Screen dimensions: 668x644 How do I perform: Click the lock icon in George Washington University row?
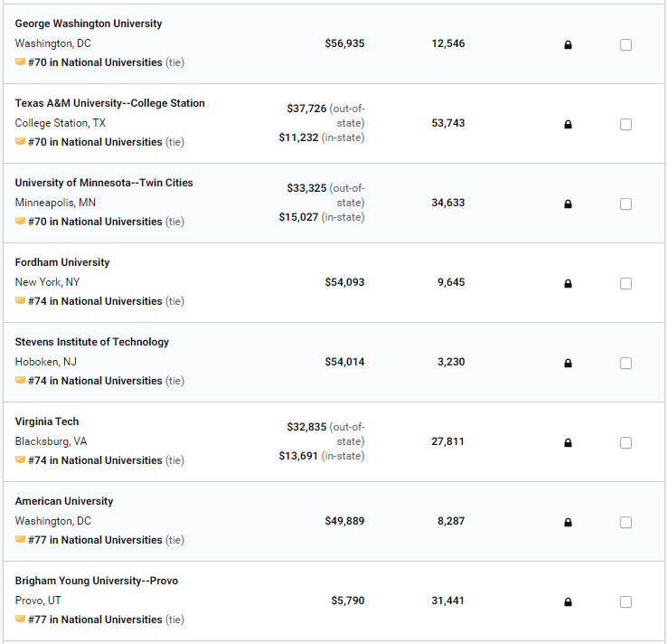point(568,45)
